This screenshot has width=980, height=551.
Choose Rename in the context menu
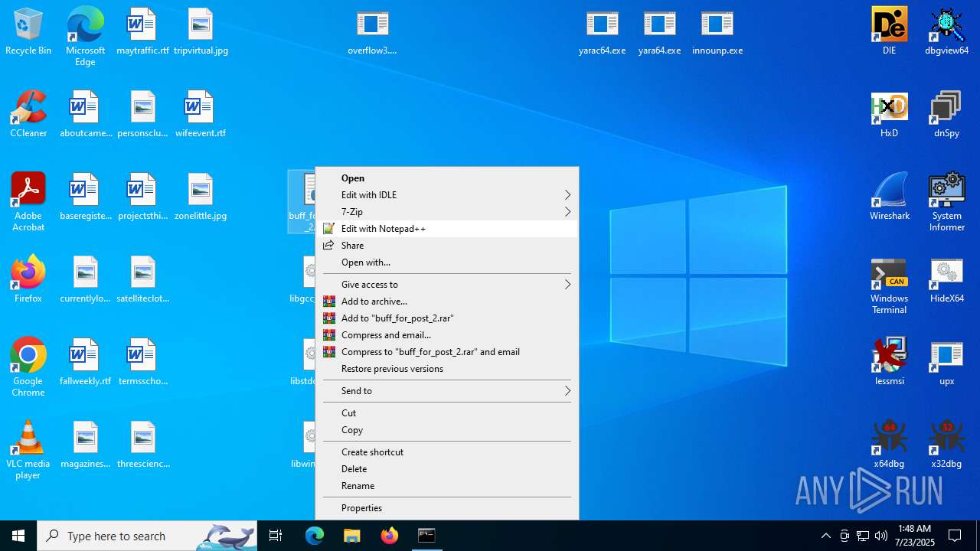pyautogui.click(x=447, y=486)
